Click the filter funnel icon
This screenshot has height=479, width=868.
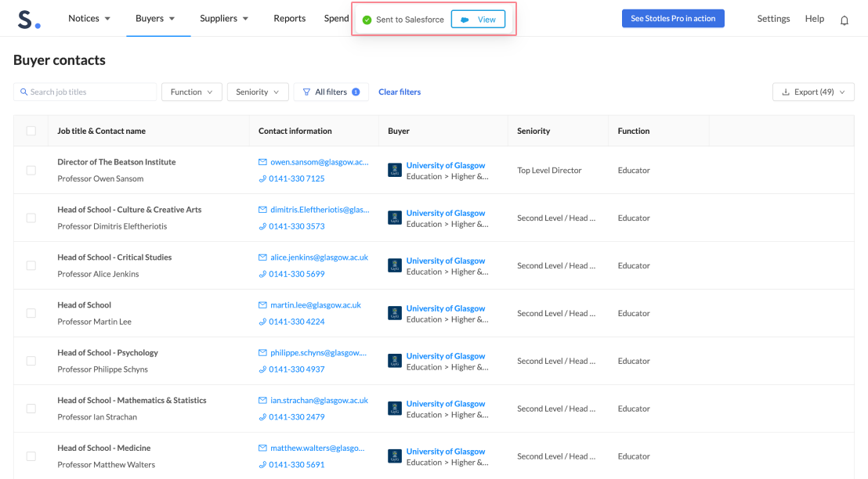[x=306, y=92]
